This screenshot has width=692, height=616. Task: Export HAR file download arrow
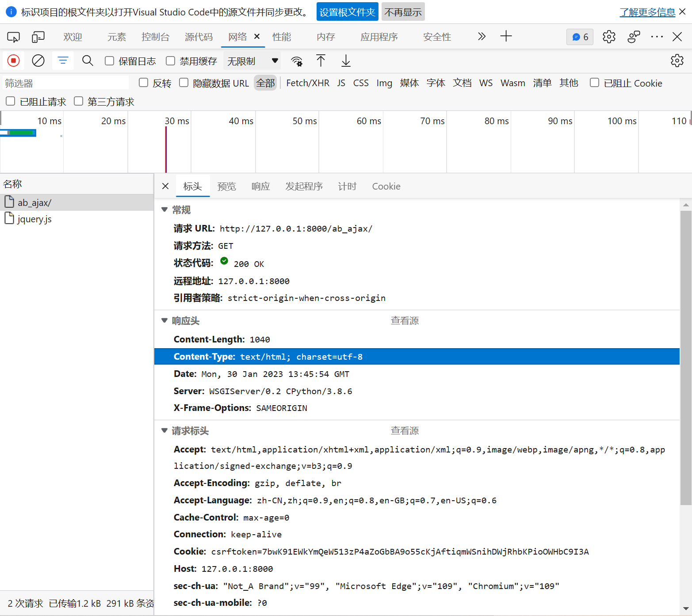pyautogui.click(x=346, y=61)
